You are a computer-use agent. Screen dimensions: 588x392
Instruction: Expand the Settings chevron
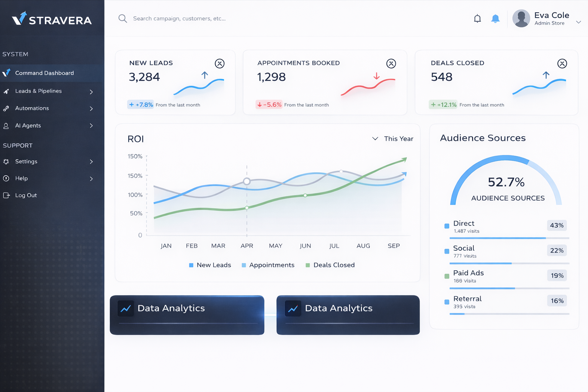click(91, 162)
